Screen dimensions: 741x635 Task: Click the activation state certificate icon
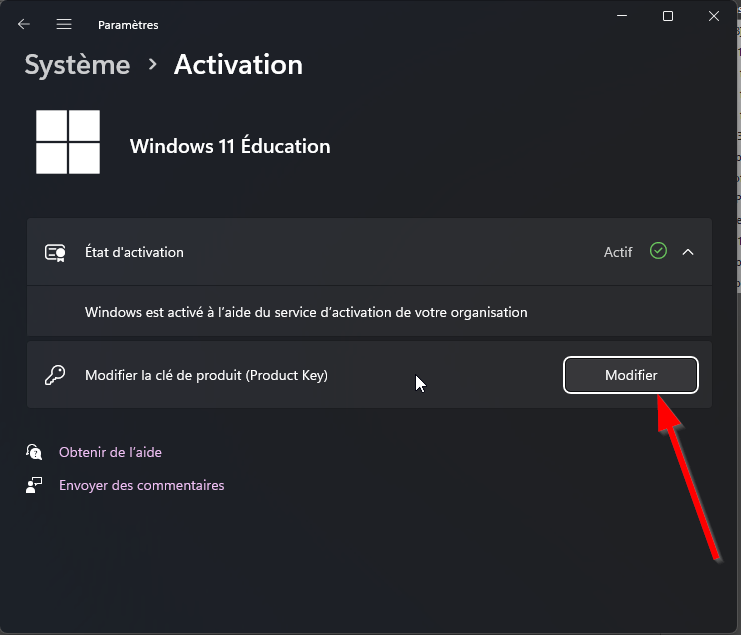coord(55,253)
